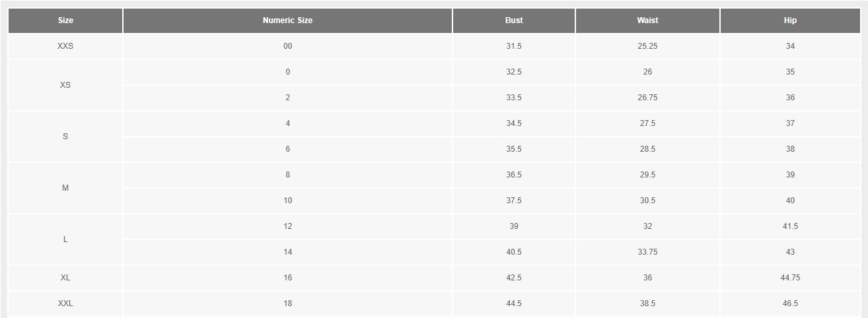
Task: Click the Waist column header
Action: coord(647,20)
